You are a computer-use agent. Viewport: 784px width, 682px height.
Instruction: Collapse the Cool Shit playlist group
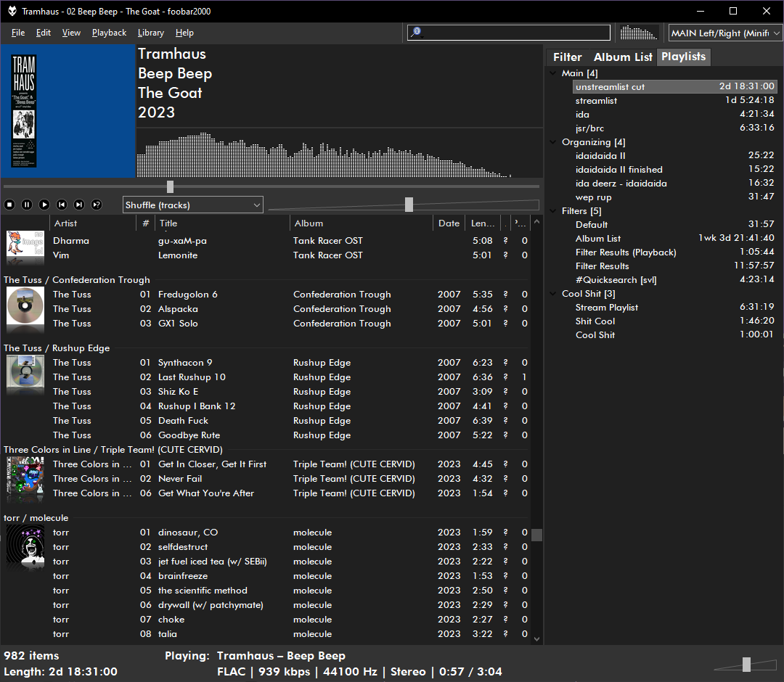552,293
